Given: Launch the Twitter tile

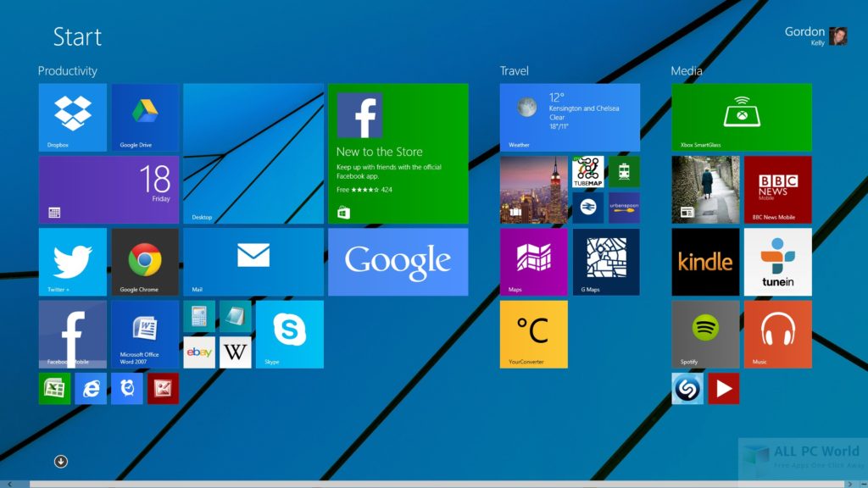Looking at the screenshot, I should (x=73, y=262).
